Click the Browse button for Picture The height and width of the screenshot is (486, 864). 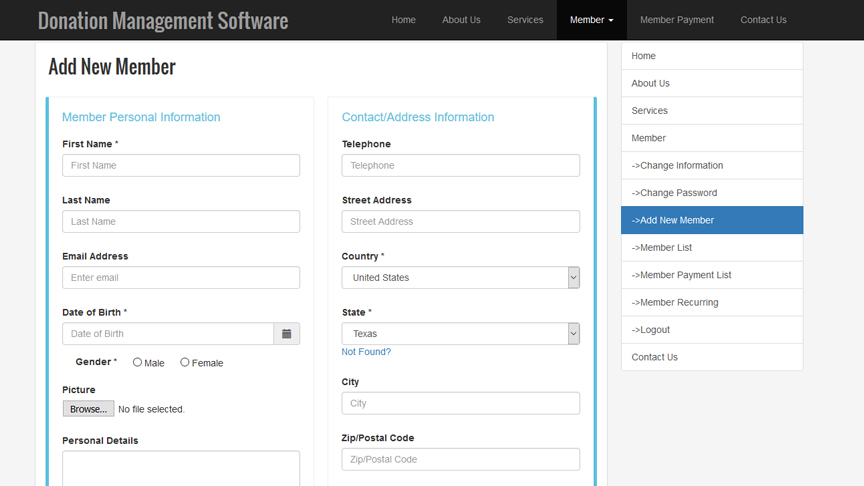(88, 409)
